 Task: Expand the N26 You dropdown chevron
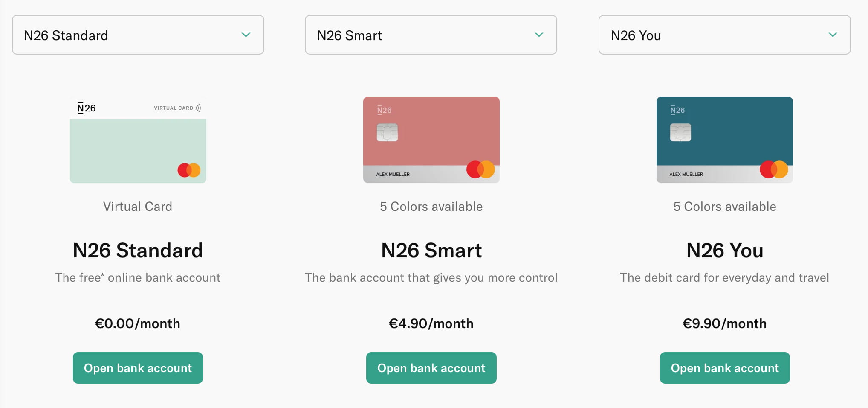pyautogui.click(x=833, y=35)
